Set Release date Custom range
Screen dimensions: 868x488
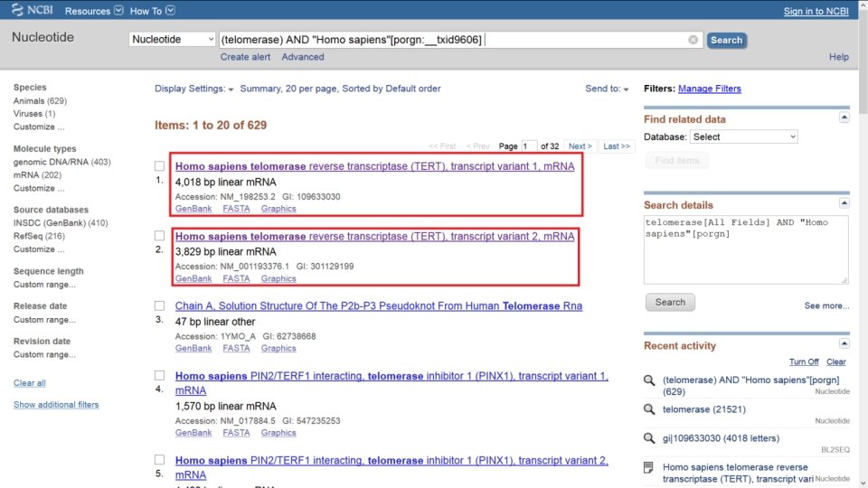[44, 320]
